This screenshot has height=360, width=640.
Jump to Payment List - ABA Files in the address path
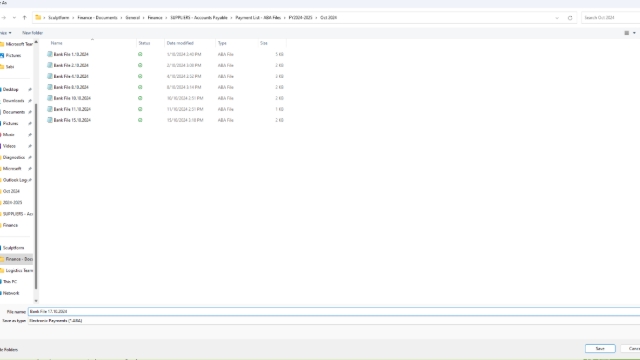(258, 18)
